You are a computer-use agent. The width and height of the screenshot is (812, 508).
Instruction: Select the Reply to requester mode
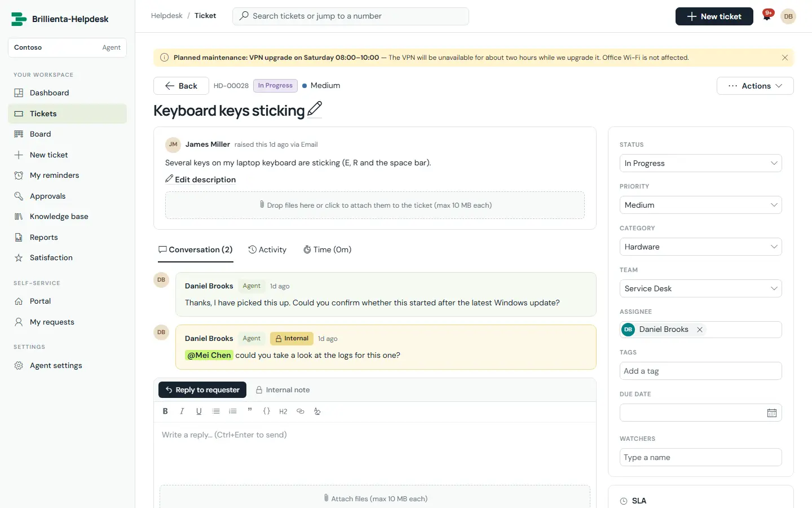202,390
